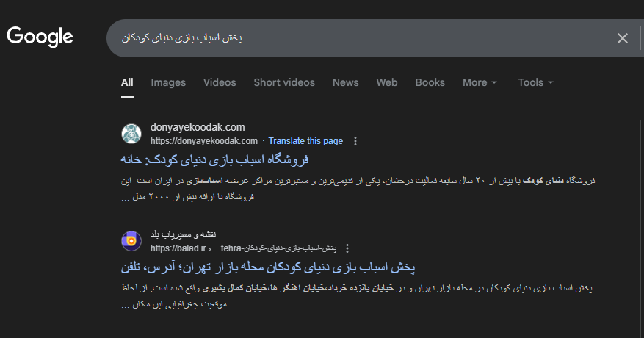Open the Tools dropdown
The image size is (644, 338).
[x=535, y=82]
